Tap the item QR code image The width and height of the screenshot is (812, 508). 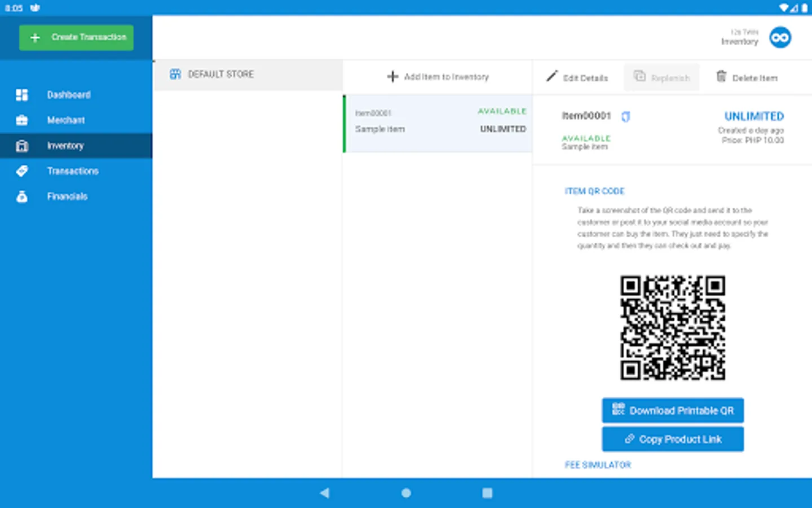tap(673, 328)
